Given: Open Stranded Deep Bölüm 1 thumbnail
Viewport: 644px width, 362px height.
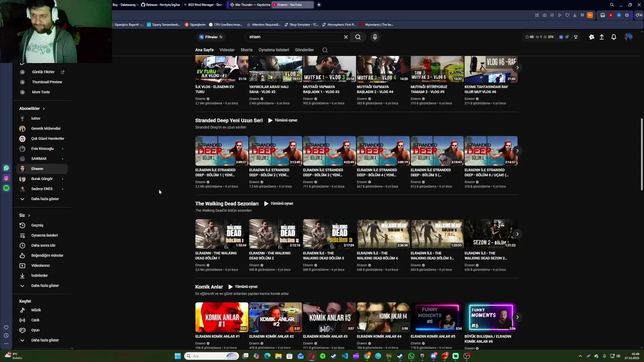Looking at the screenshot, I should coord(221,151).
